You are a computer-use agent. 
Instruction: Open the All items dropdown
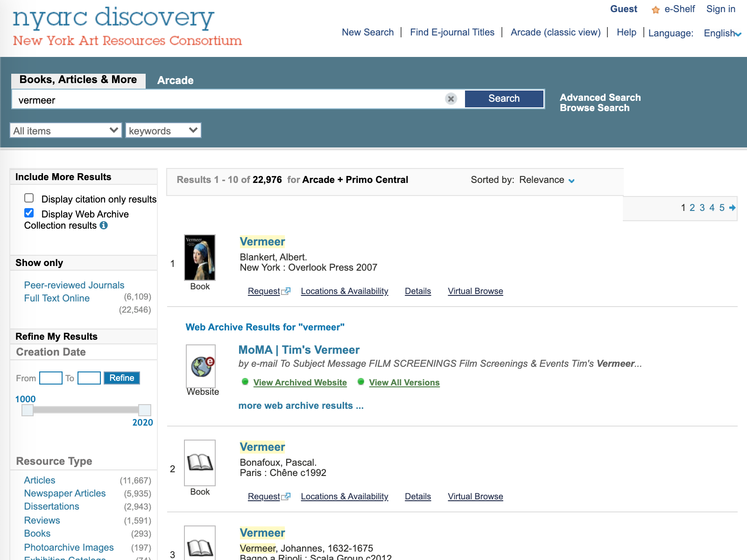tap(65, 130)
